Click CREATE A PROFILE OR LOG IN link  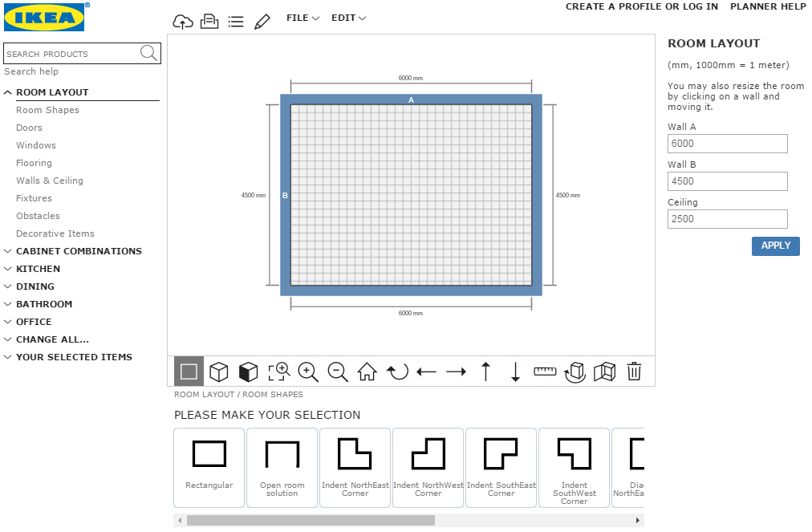(642, 6)
